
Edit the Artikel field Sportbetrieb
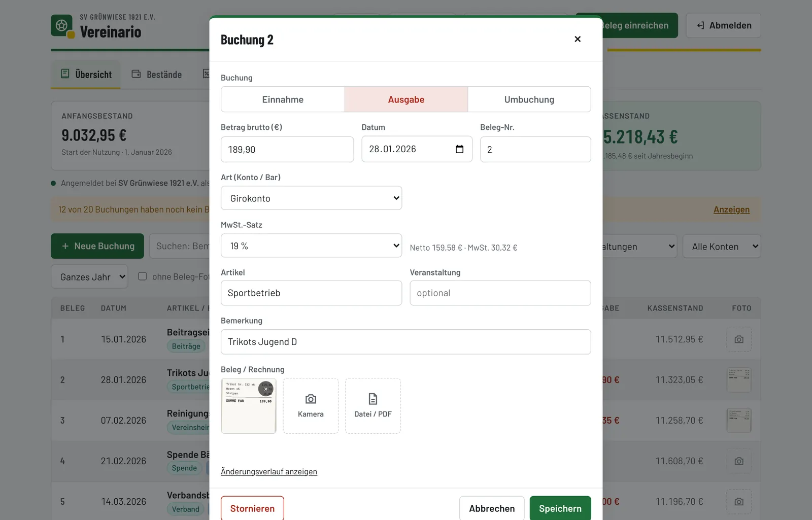tap(311, 293)
